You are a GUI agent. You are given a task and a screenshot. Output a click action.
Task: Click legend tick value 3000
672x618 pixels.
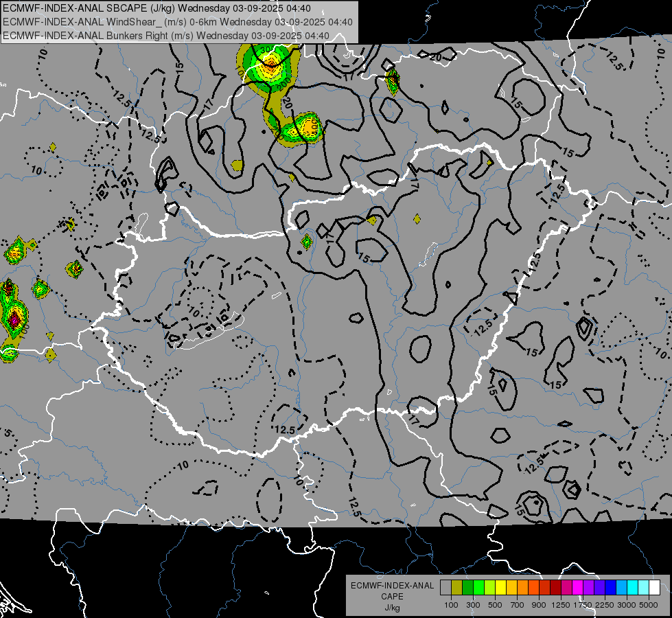tap(627, 605)
